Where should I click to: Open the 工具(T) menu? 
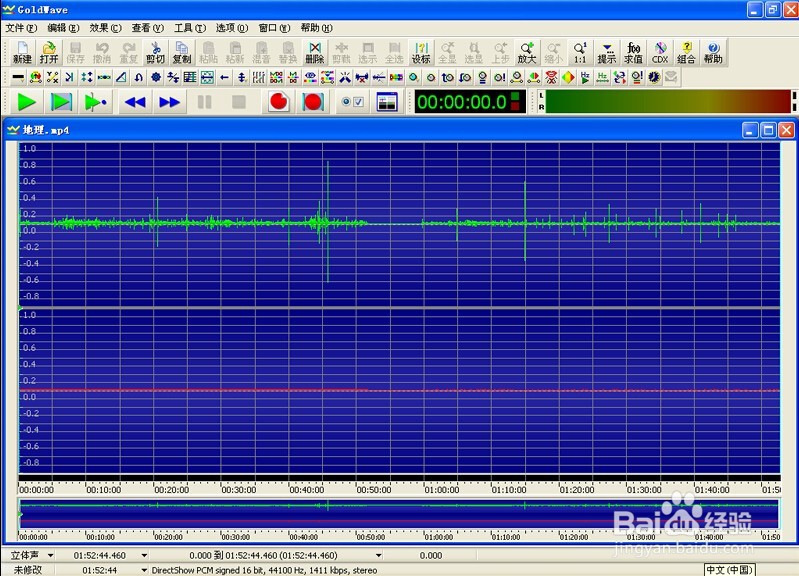coord(190,28)
